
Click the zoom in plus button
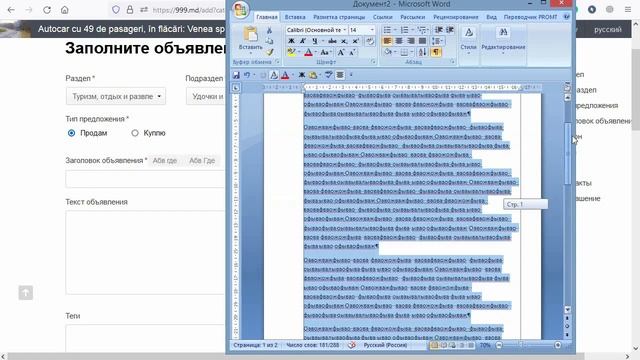click(x=558, y=345)
